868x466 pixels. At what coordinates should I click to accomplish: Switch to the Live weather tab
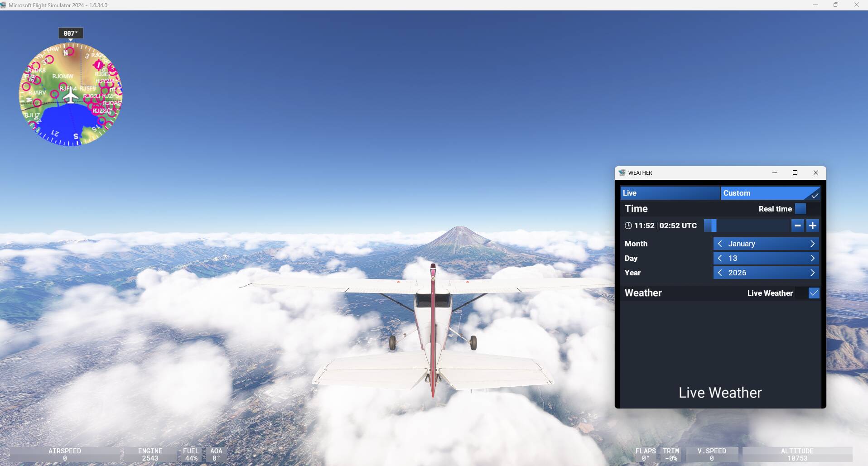tap(669, 193)
